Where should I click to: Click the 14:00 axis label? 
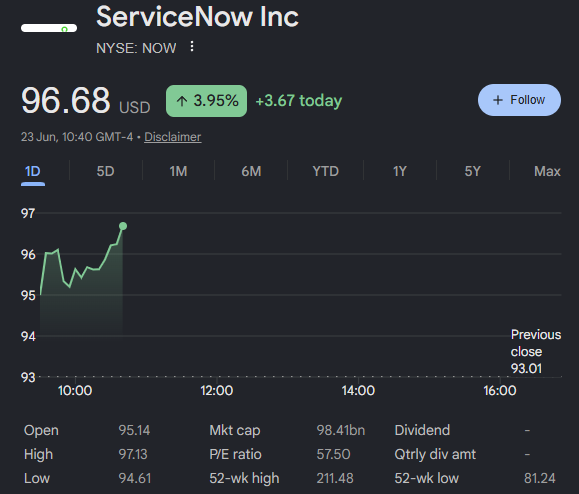(358, 391)
